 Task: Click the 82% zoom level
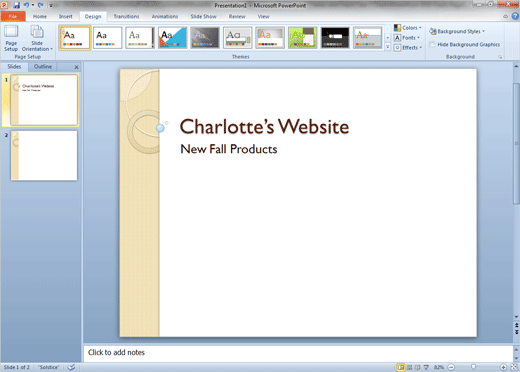click(x=439, y=367)
